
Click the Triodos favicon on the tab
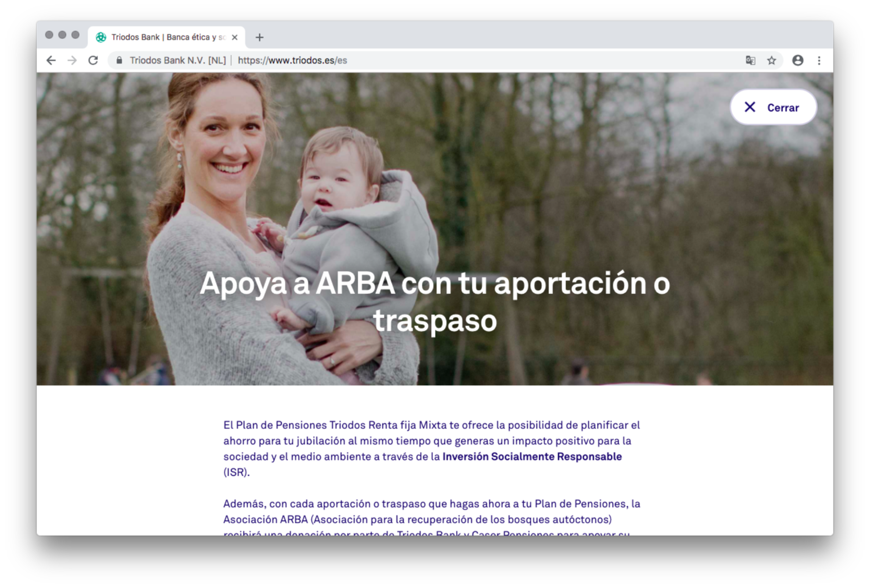click(x=101, y=37)
